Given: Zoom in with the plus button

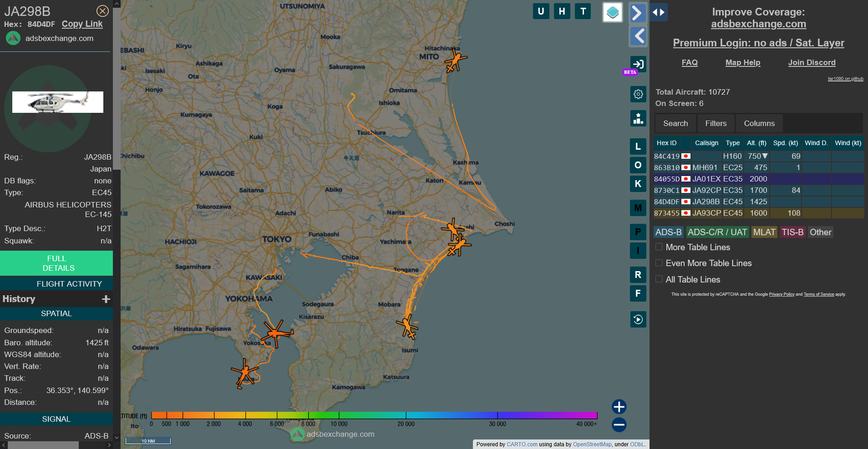Looking at the screenshot, I should pos(619,406).
